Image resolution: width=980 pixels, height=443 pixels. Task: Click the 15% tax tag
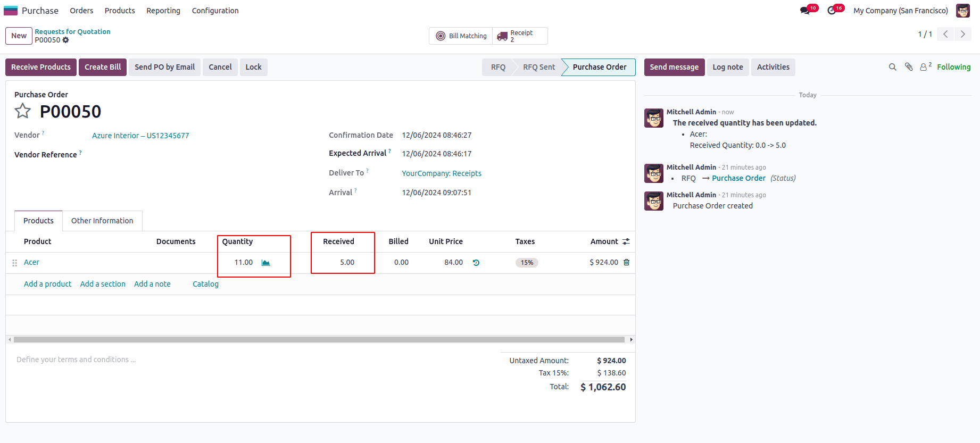527,263
